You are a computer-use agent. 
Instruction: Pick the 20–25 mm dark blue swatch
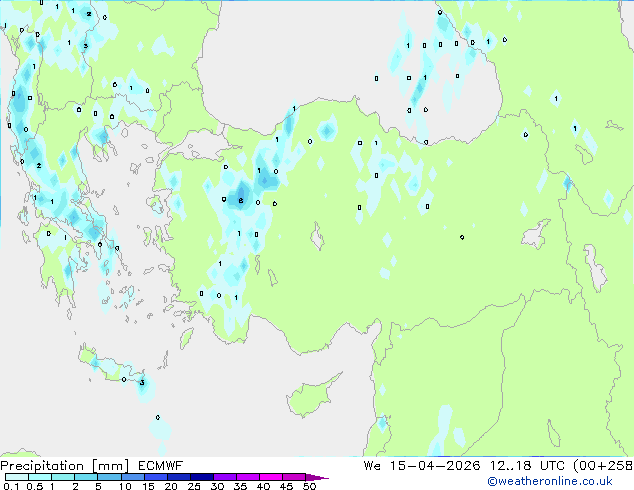(178, 477)
